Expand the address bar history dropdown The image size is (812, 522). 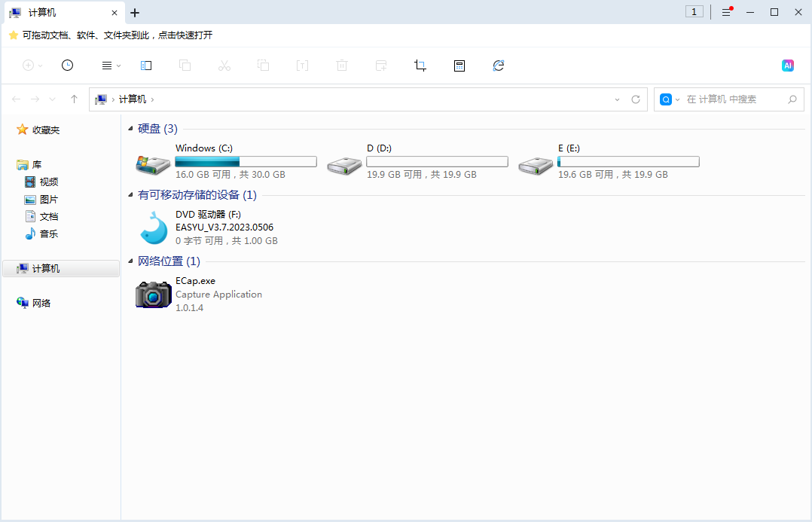pyautogui.click(x=618, y=99)
